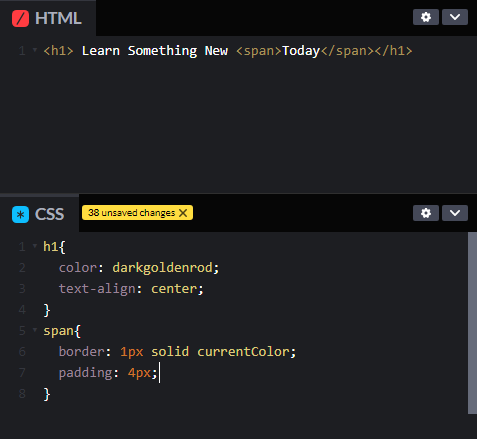Click the 'currentColor' keyword

[x=243, y=352]
